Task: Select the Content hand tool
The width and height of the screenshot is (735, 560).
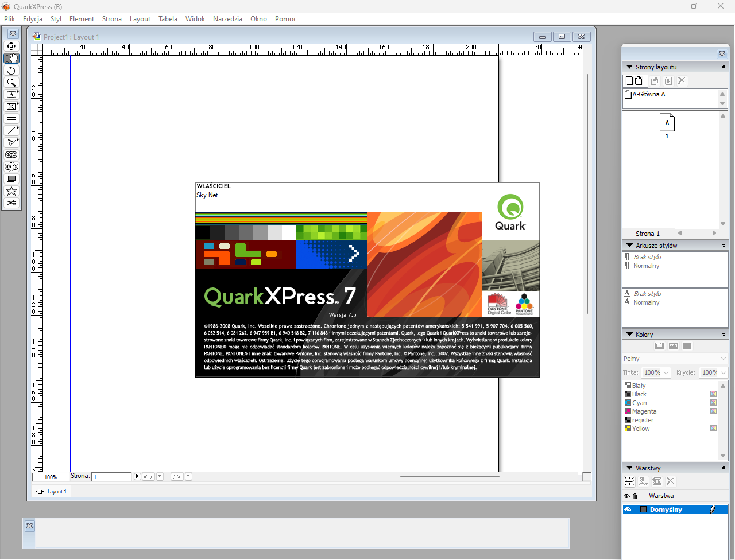Action: pos(11,58)
